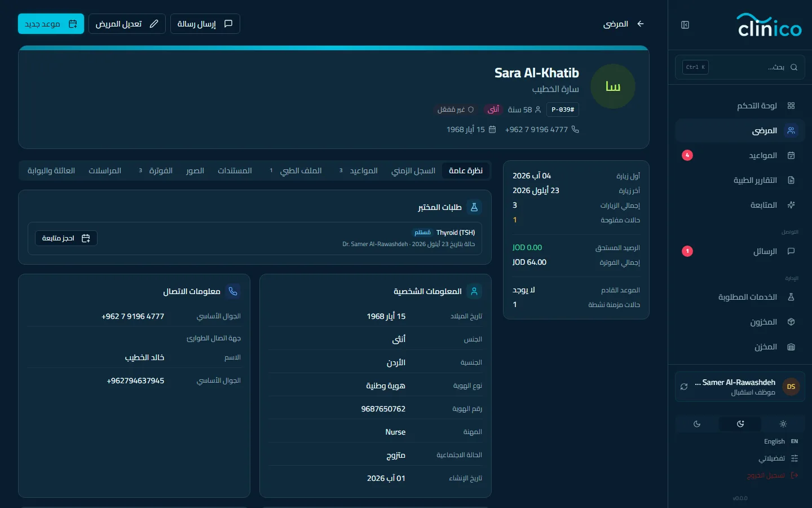Select the auto theme middle toggle

click(740, 424)
